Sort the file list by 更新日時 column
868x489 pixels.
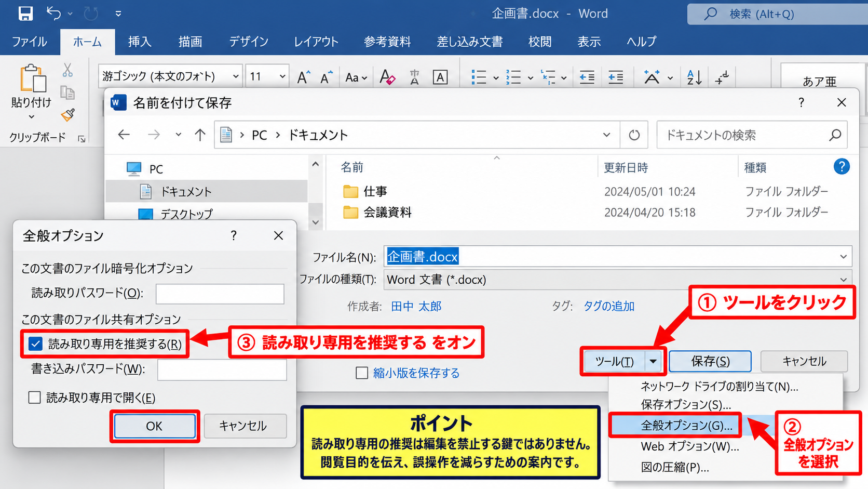(626, 168)
